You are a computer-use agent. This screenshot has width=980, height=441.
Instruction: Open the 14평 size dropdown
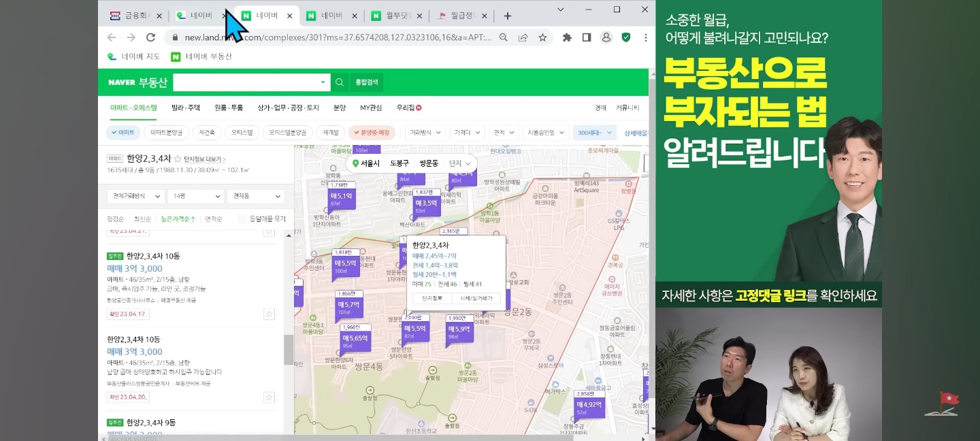click(196, 196)
